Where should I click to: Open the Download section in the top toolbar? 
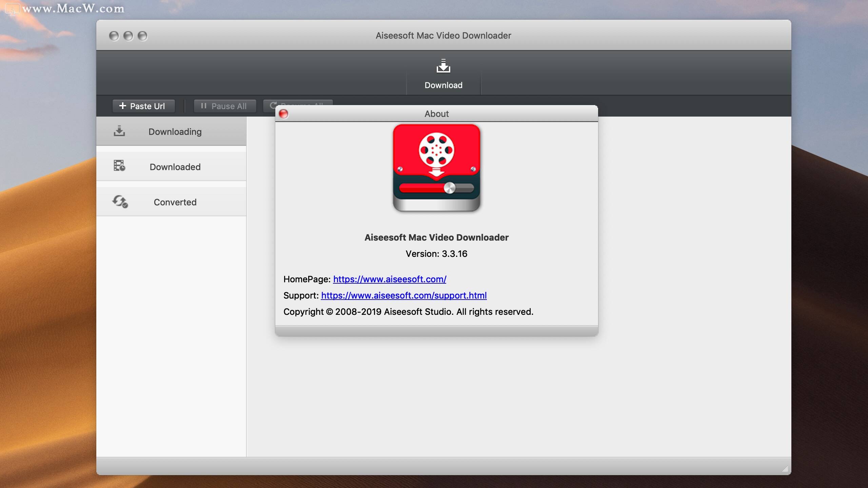443,73
